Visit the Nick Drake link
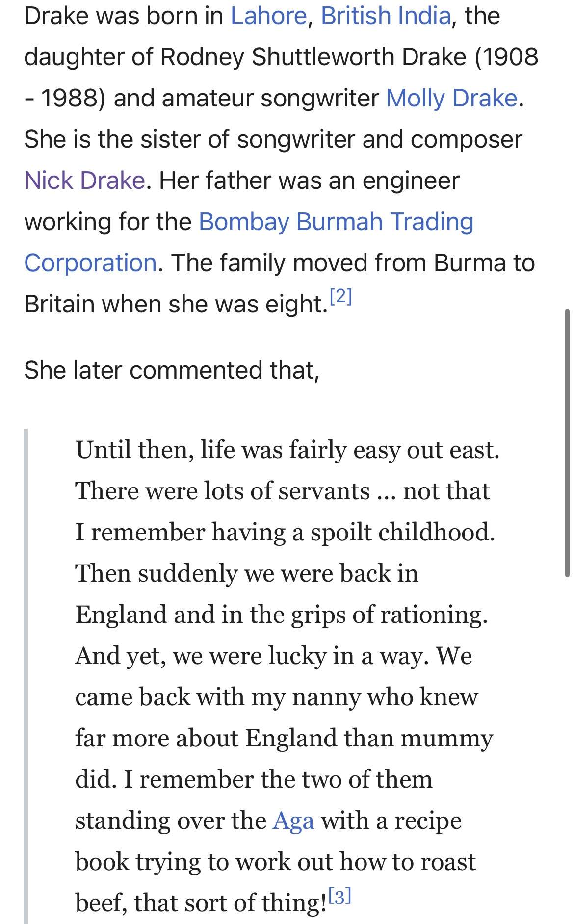Image resolution: width=574 pixels, height=924 pixels. tap(84, 180)
